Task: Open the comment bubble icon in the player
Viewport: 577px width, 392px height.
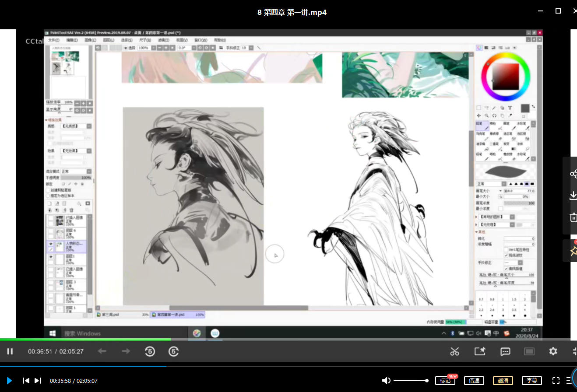Action: tap(505, 351)
